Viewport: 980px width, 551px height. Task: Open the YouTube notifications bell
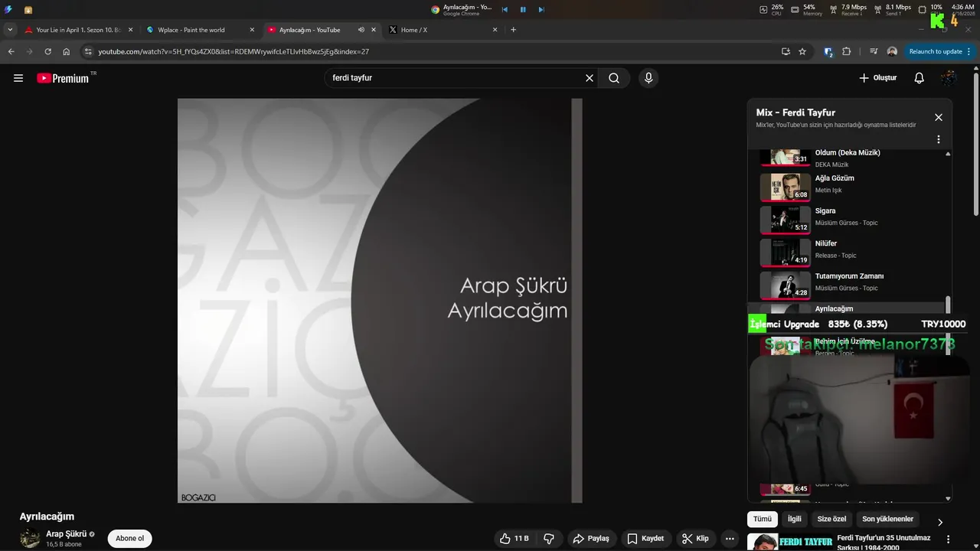pyautogui.click(x=920, y=78)
